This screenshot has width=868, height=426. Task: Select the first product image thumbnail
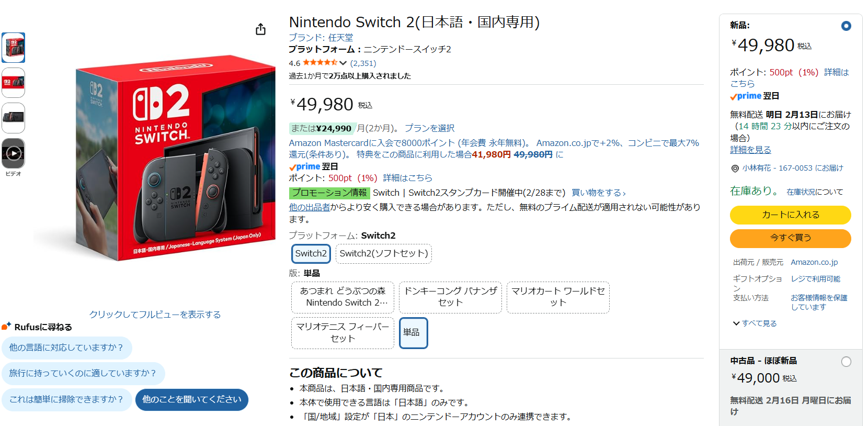click(x=13, y=47)
